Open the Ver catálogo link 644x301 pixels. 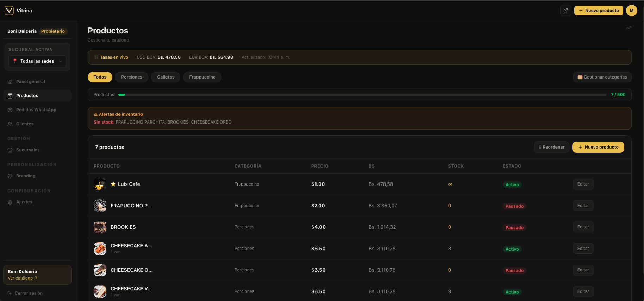point(23,278)
